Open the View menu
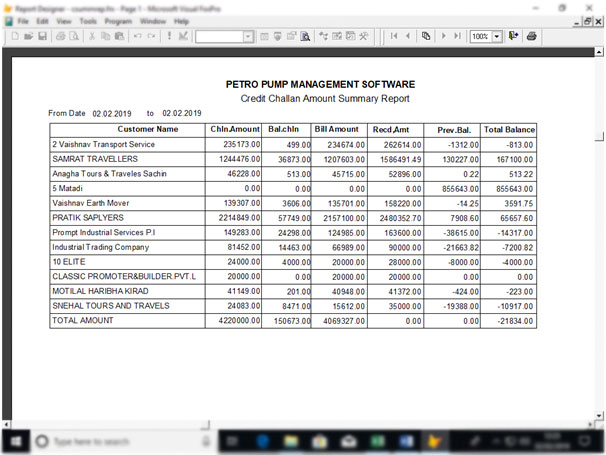 pos(64,21)
